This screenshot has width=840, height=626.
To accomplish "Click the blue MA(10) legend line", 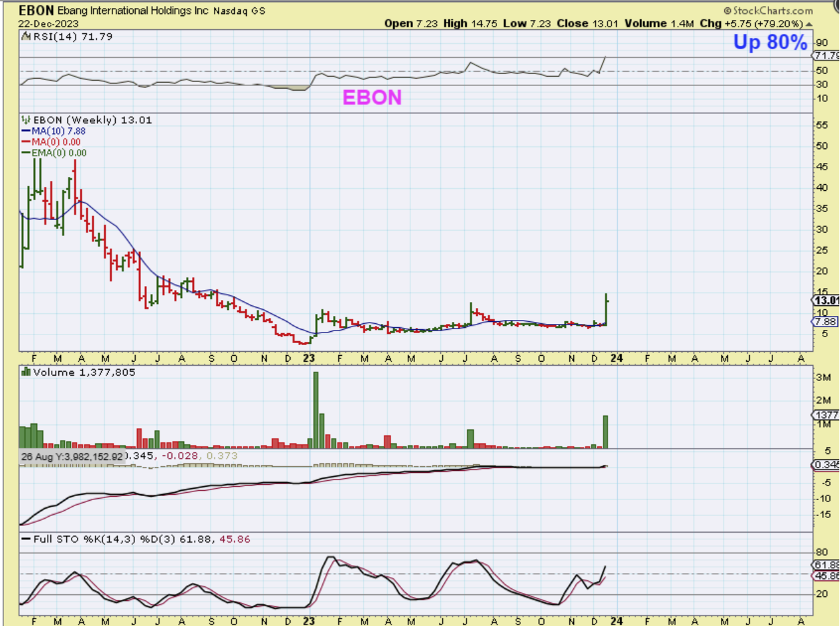I will [26, 131].
